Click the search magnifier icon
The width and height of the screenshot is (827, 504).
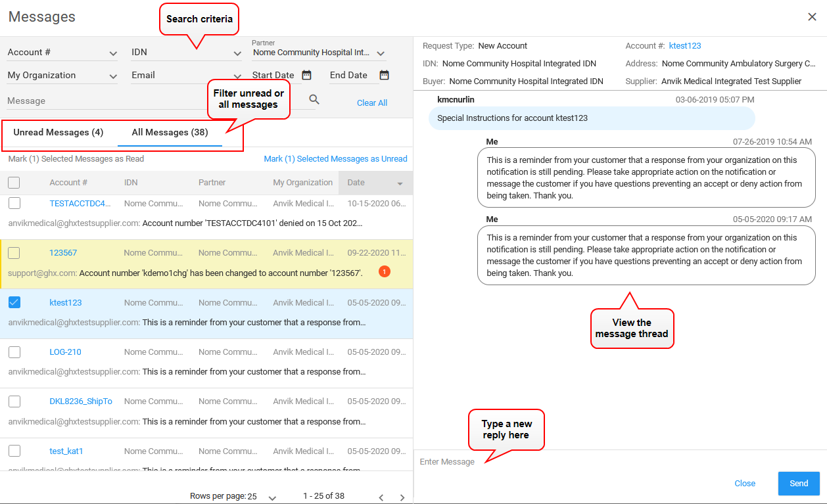pos(314,99)
